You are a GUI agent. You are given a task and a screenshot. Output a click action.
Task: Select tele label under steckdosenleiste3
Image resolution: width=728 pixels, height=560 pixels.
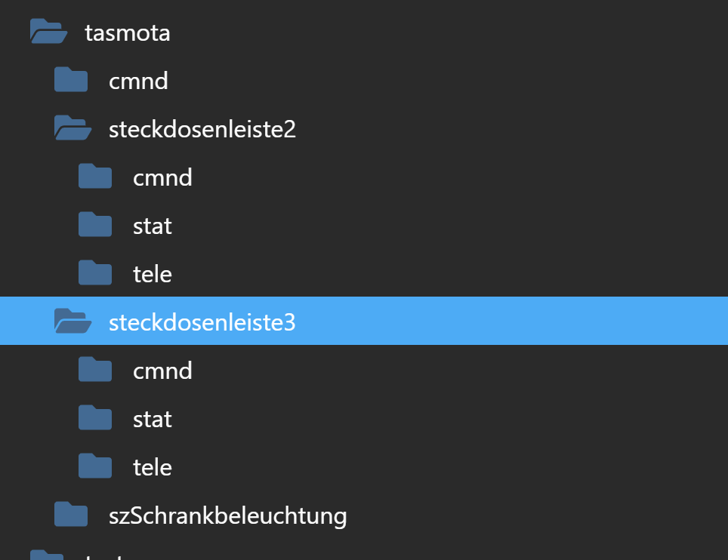tap(153, 467)
